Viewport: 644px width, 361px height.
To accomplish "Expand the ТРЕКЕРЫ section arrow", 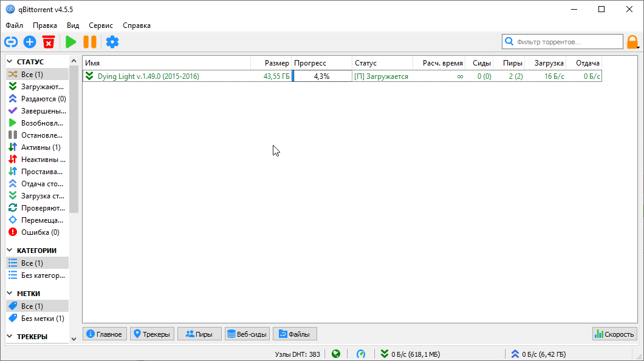I will (10, 337).
